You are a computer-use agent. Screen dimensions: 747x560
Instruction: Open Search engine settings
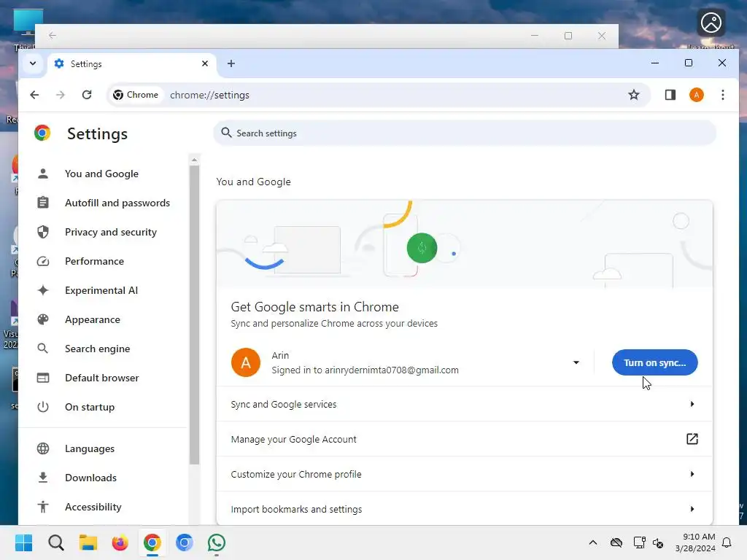tap(97, 349)
